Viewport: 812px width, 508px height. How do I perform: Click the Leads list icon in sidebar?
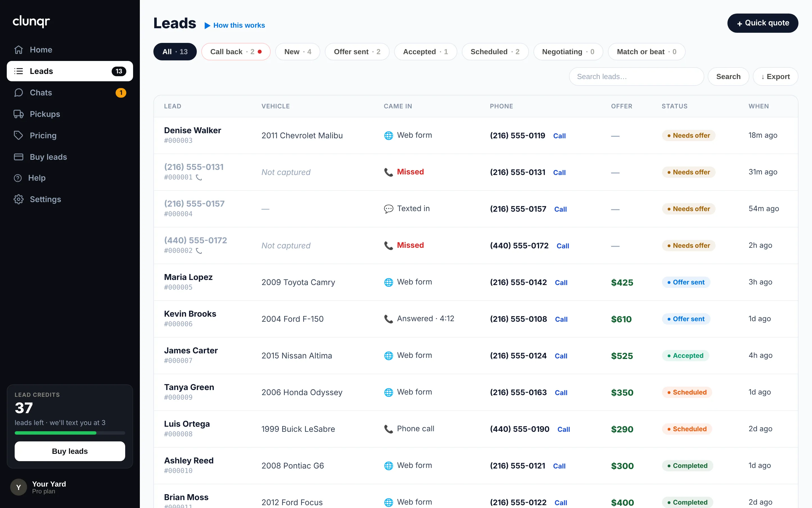click(18, 71)
